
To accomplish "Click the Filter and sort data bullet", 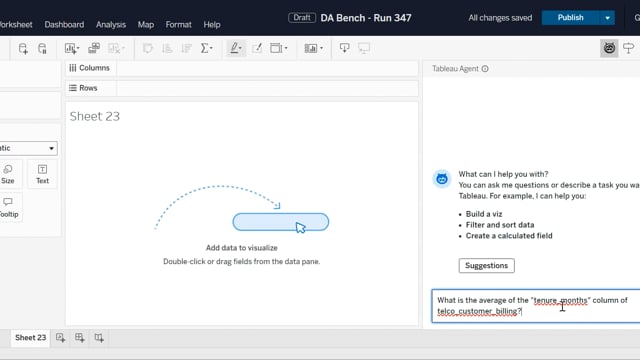I will (x=500, y=225).
